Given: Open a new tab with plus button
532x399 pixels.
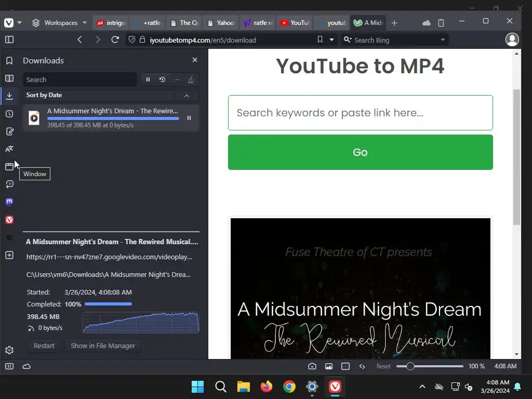Looking at the screenshot, I should (394, 23).
